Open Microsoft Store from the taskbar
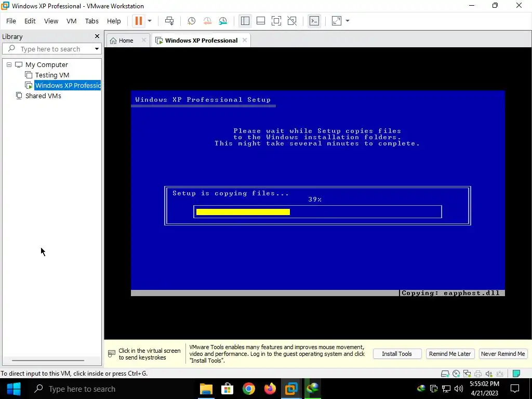532x399 pixels. [228, 389]
